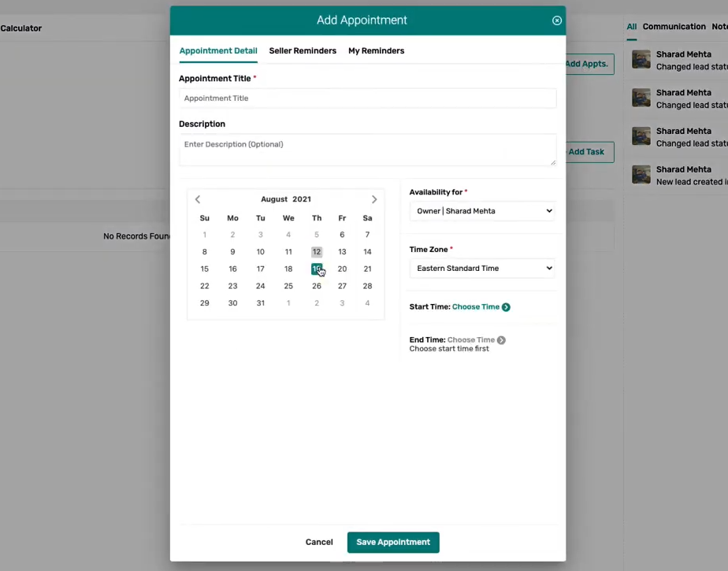This screenshot has width=728, height=571.
Task: Open the My Reminders tab
Action: [x=376, y=50]
